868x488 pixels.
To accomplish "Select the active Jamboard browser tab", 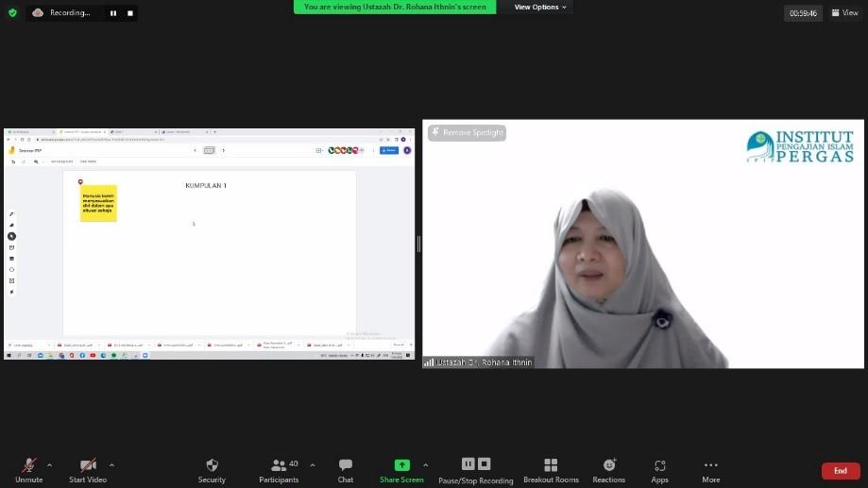I will click(x=82, y=132).
